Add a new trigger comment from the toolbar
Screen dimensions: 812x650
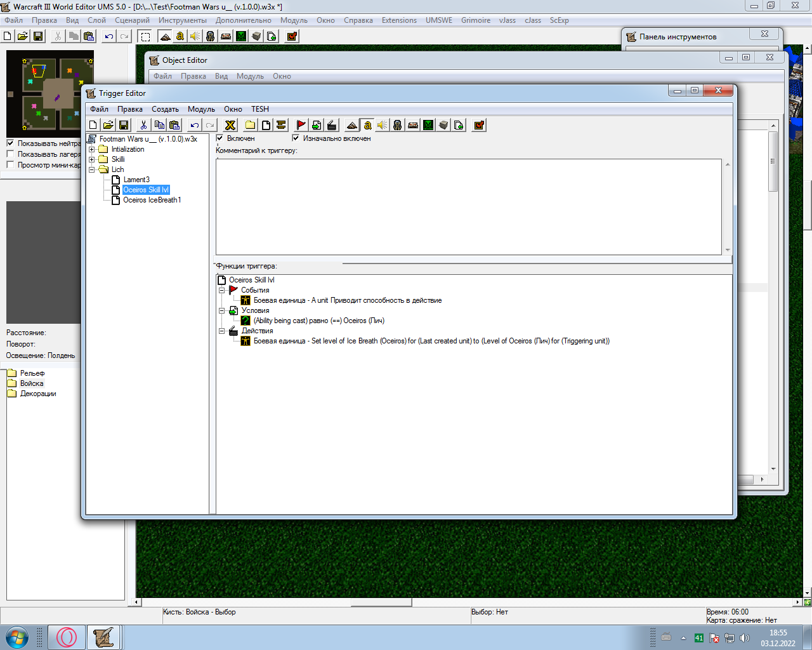[x=281, y=125]
